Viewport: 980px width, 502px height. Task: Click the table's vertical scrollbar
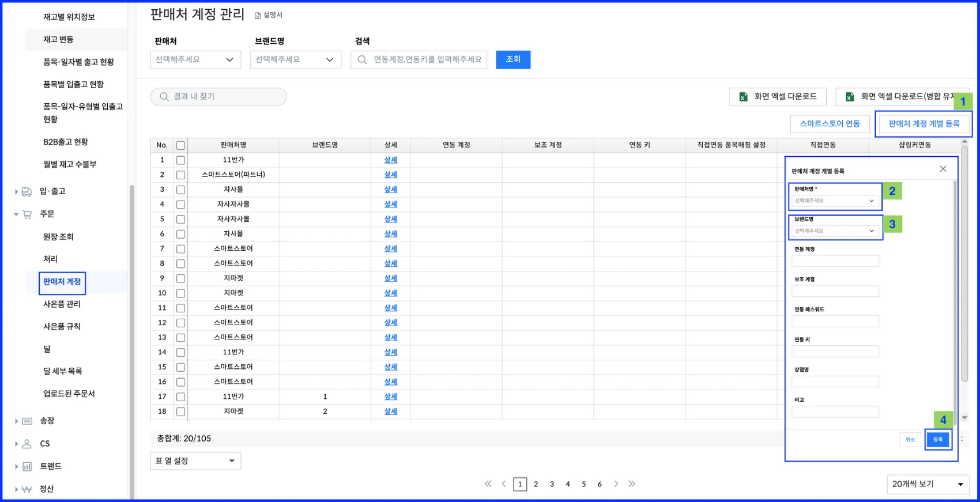pyautogui.click(x=964, y=263)
